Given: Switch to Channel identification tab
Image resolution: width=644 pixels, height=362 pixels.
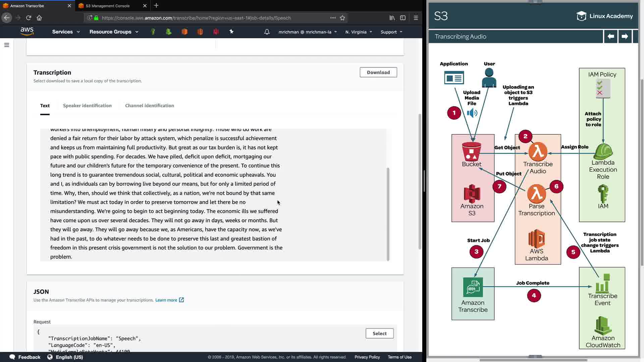Looking at the screenshot, I should click(150, 106).
